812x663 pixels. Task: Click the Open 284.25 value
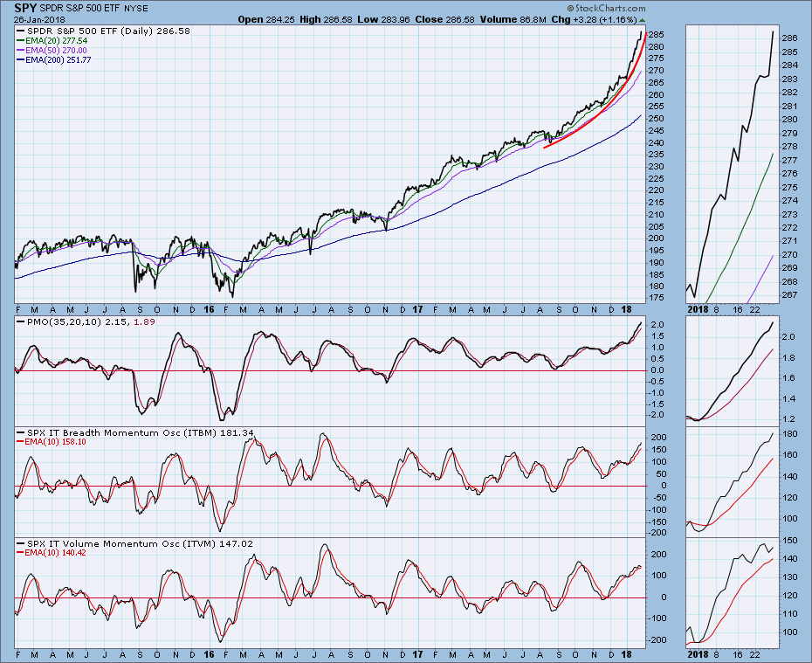(x=266, y=20)
